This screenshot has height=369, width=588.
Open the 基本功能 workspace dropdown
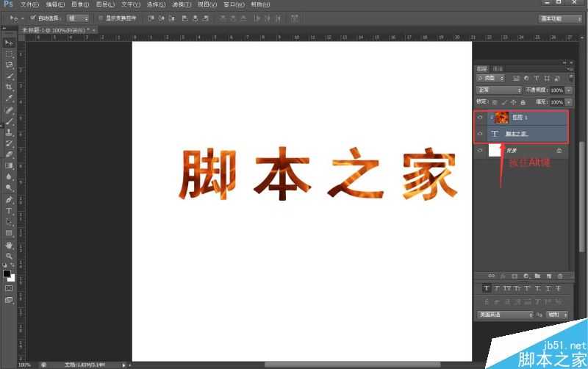click(x=561, y=18)
